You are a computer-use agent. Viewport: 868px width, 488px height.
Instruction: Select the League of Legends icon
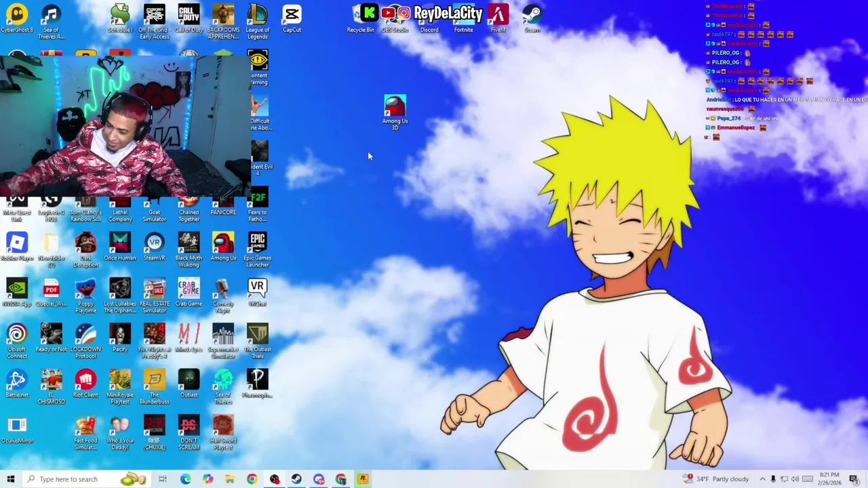(x=258, y=22)
